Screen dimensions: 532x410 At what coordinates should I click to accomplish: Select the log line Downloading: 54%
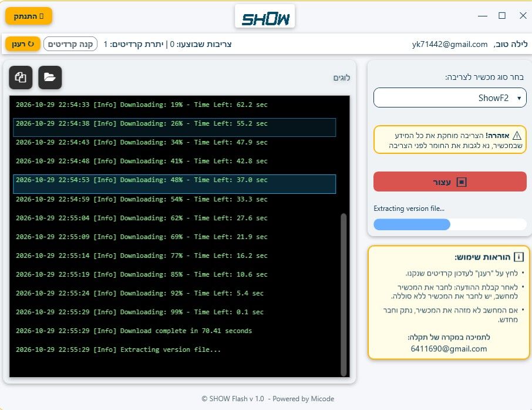tap(142, 199)
